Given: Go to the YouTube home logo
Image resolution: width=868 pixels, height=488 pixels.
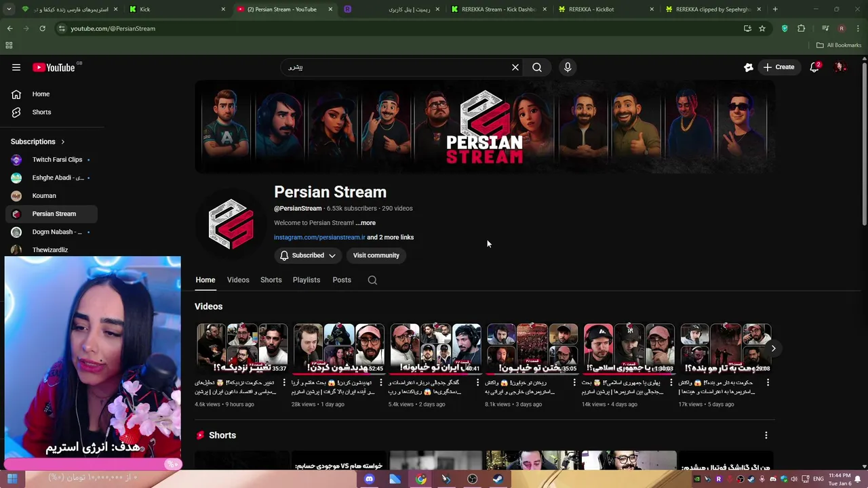Looking at the screenshot, I should 54,67.
